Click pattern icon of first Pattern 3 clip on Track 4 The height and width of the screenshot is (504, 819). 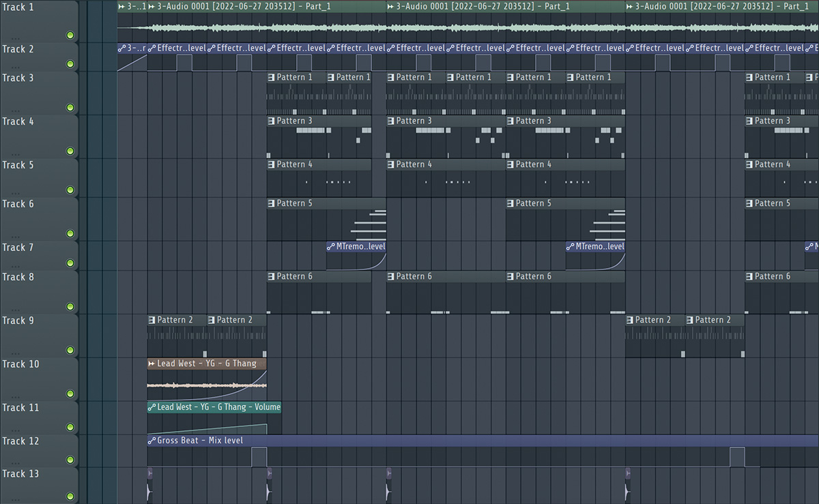[271, 121]
